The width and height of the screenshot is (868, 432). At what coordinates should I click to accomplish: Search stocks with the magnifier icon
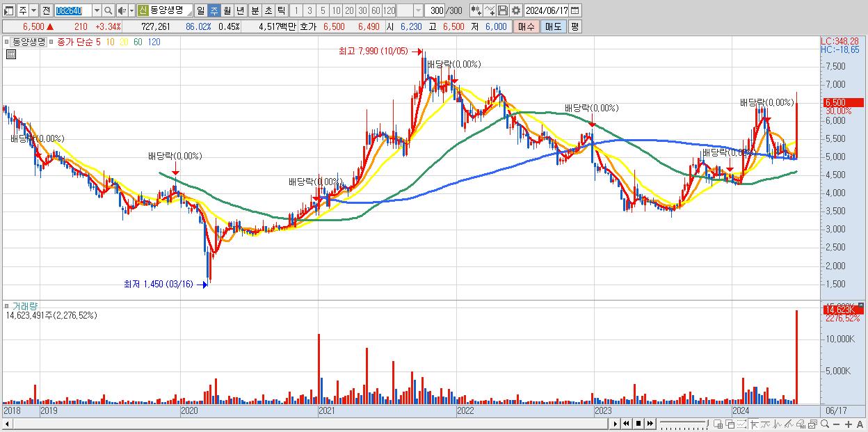(108, 10)
